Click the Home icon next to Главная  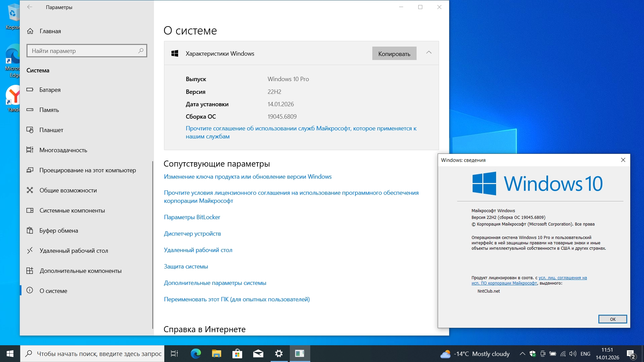point(30,31)
